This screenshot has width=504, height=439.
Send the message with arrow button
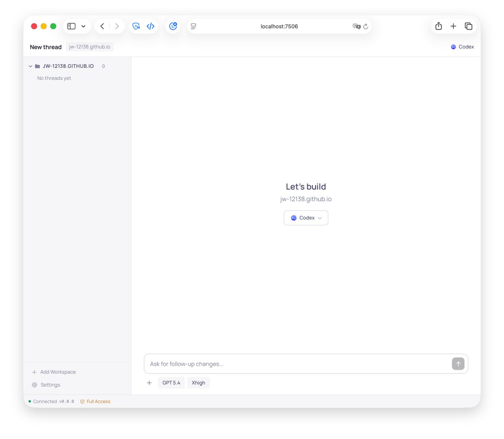[x=458, y=364]
